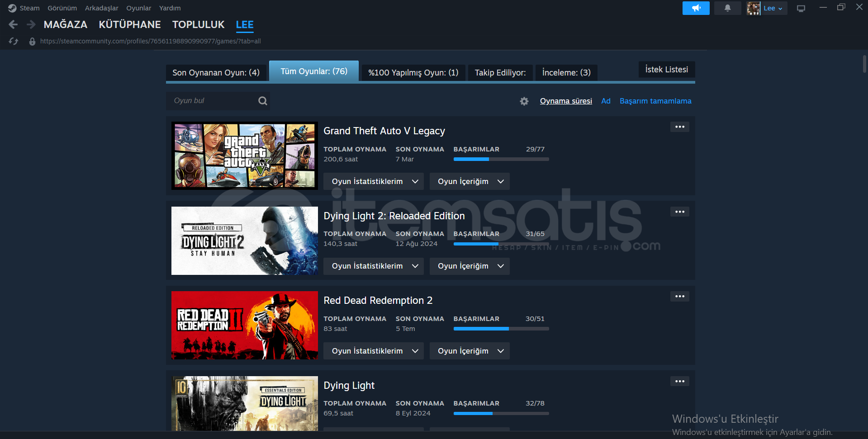868x439 pixels.
Task: Open the games list settings gear
Action: pos(524,101)
